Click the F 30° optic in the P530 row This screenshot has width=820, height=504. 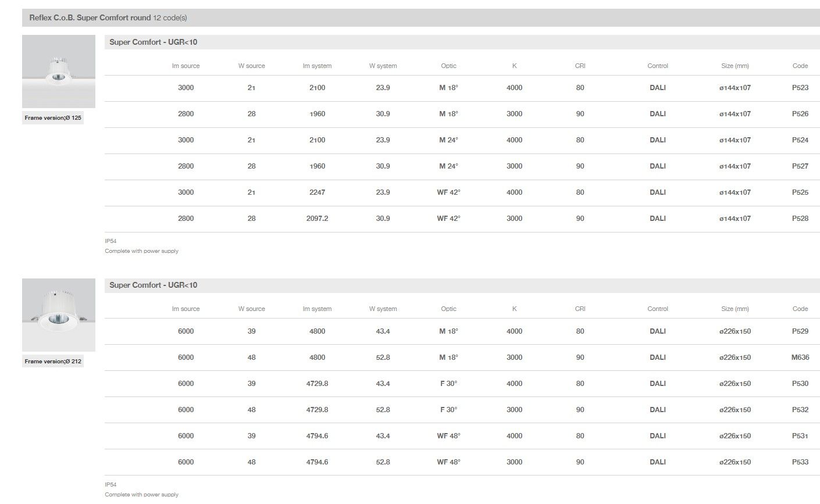(x=448, y=384)
